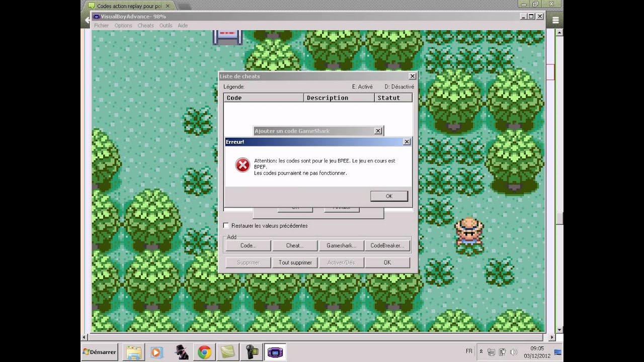Click browser back arrow button

point(87,20)
